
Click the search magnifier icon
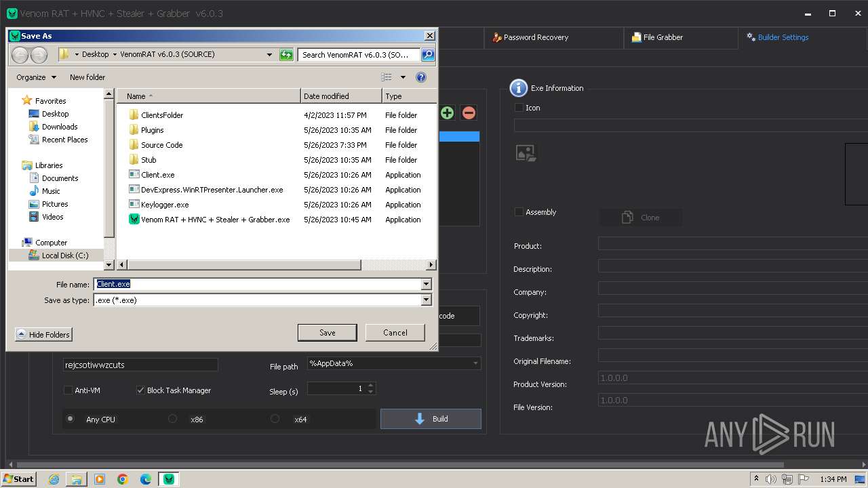428,55
